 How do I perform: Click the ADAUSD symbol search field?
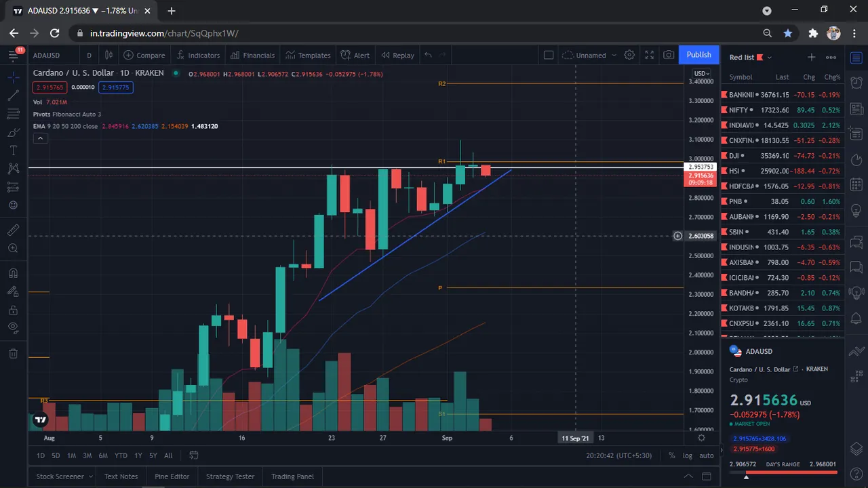(x=53, y=55)
